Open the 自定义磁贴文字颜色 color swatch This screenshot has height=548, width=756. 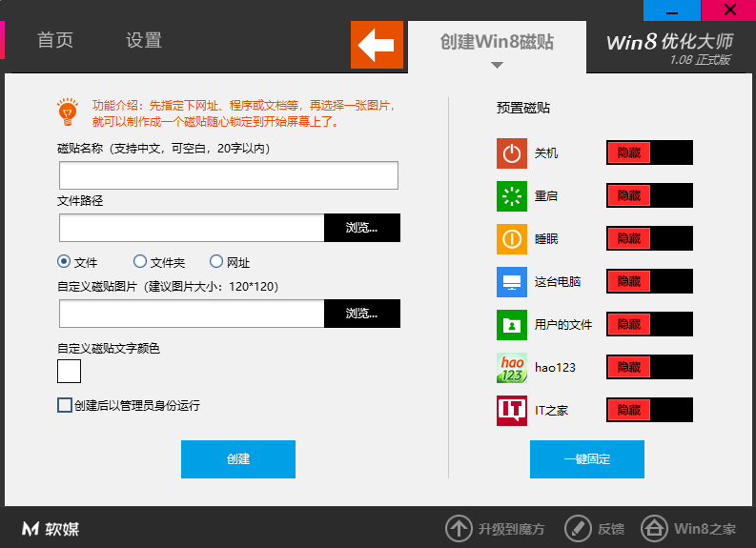pyautogui.click(x=70, y=372)
